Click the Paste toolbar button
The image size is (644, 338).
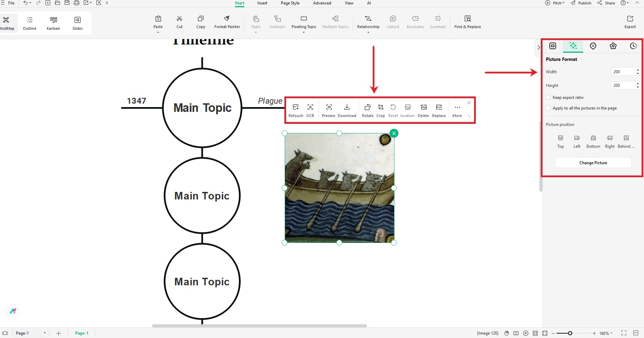pyautogui.click(x=158, y=22)
